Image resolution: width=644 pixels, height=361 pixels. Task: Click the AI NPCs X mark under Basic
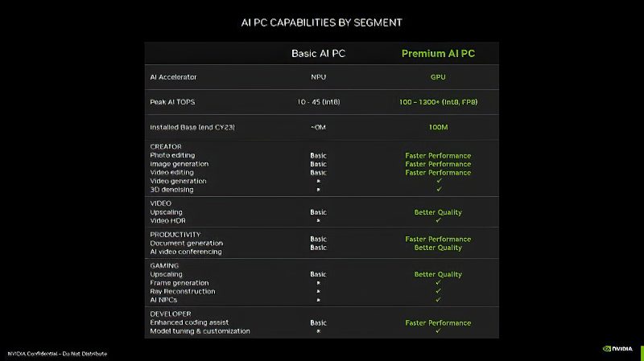(318, 300)
